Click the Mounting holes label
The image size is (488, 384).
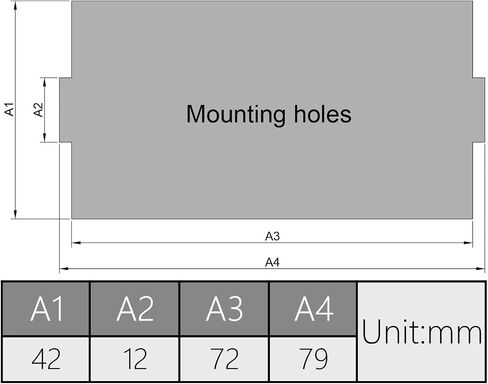(269, 115)
